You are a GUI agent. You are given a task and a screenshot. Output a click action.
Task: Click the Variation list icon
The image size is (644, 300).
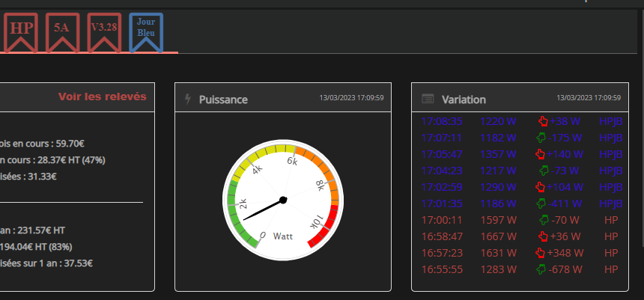428,99
